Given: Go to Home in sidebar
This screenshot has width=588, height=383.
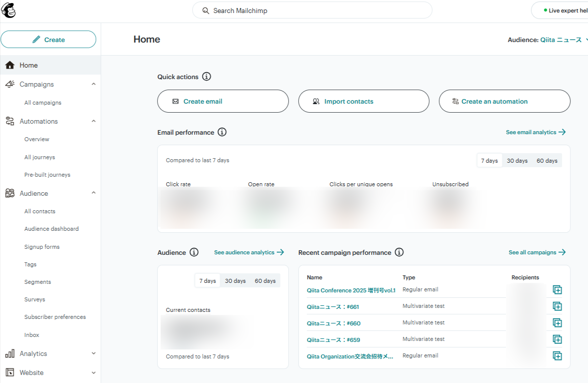Looking at the screenshot, I should [50, 65].
